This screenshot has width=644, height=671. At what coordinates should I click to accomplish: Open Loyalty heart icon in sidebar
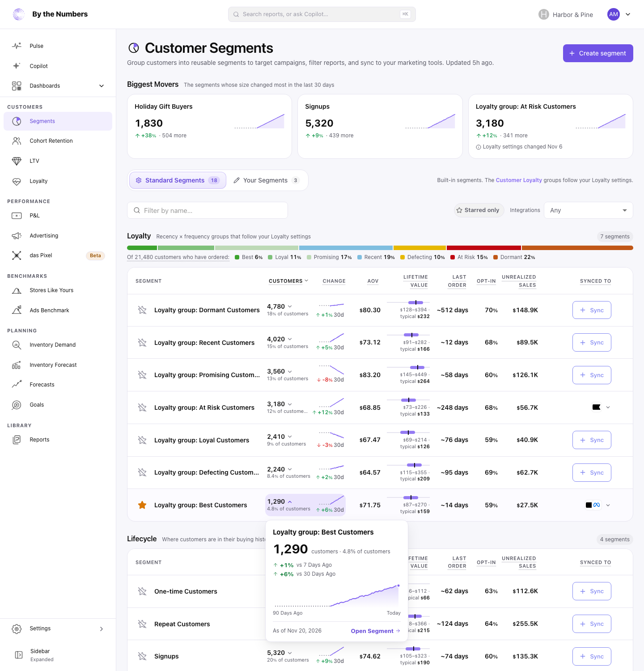tap(17, 181)
